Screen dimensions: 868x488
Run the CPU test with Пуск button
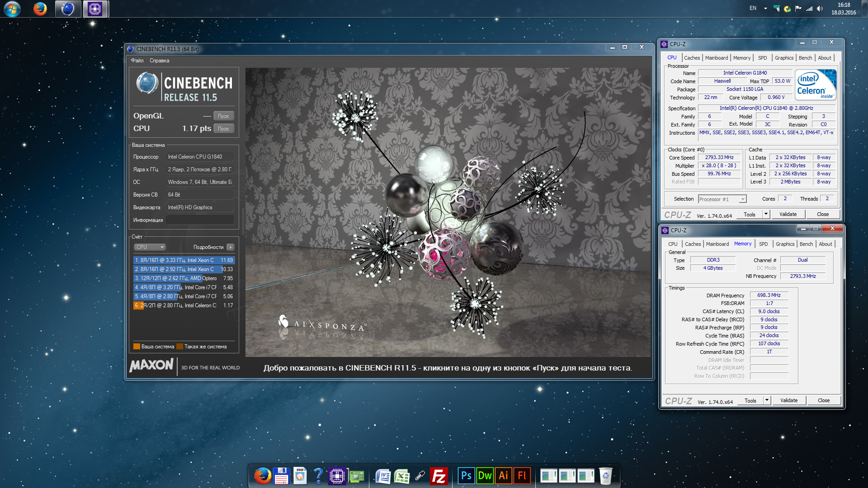(x=224, y=129)
